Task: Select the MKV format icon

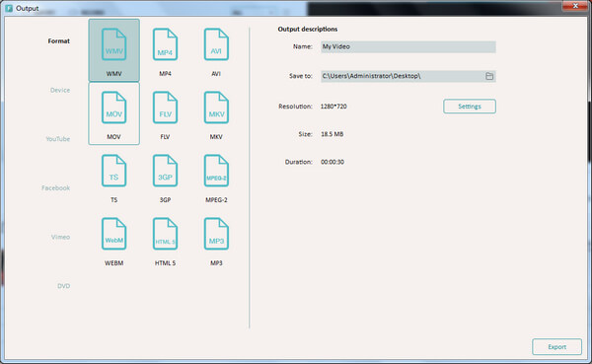Action: coord(216,108)
